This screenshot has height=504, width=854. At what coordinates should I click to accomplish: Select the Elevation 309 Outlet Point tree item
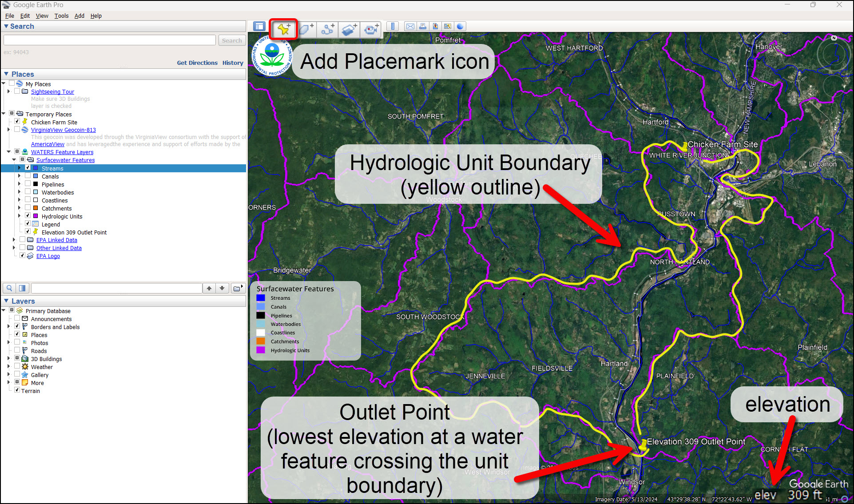(x=74, y=232)
